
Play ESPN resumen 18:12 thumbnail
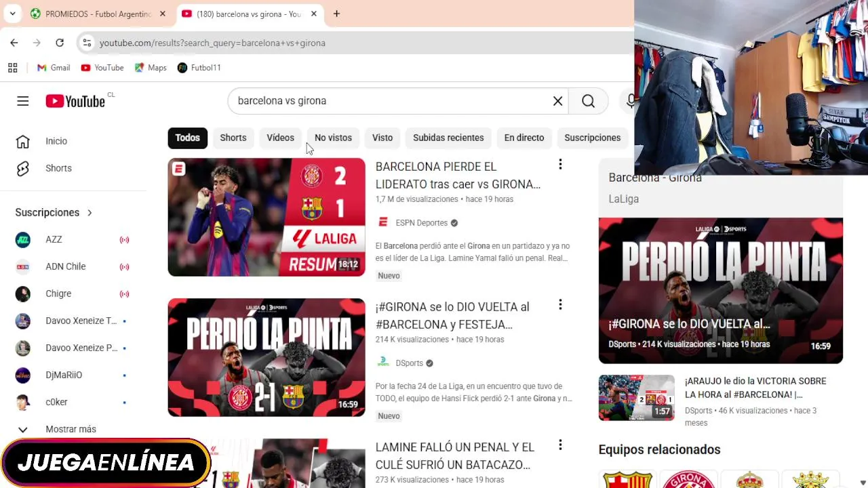coord(267,217)
